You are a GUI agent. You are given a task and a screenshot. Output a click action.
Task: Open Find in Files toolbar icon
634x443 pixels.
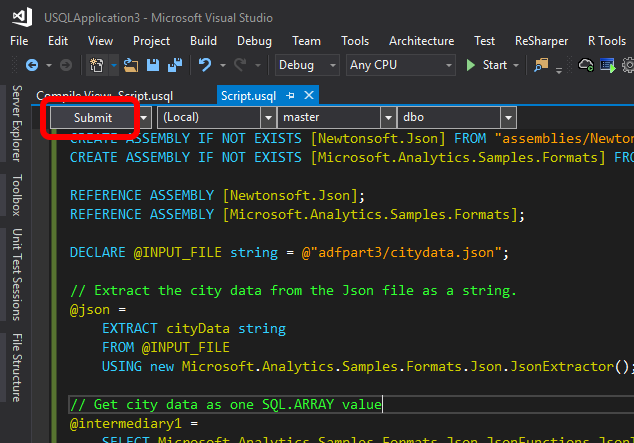click(541, 65)
